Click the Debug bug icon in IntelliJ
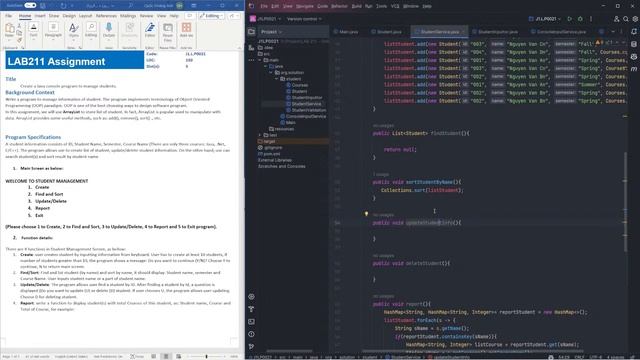Image resolution: width=640 pixels, height=360 pixels. 580,19
